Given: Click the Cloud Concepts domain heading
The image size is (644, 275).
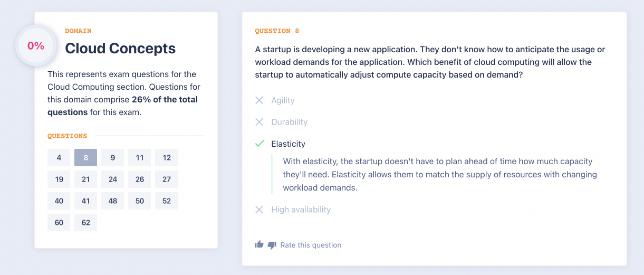Looking at the screenshot, I should coord(120,49).
